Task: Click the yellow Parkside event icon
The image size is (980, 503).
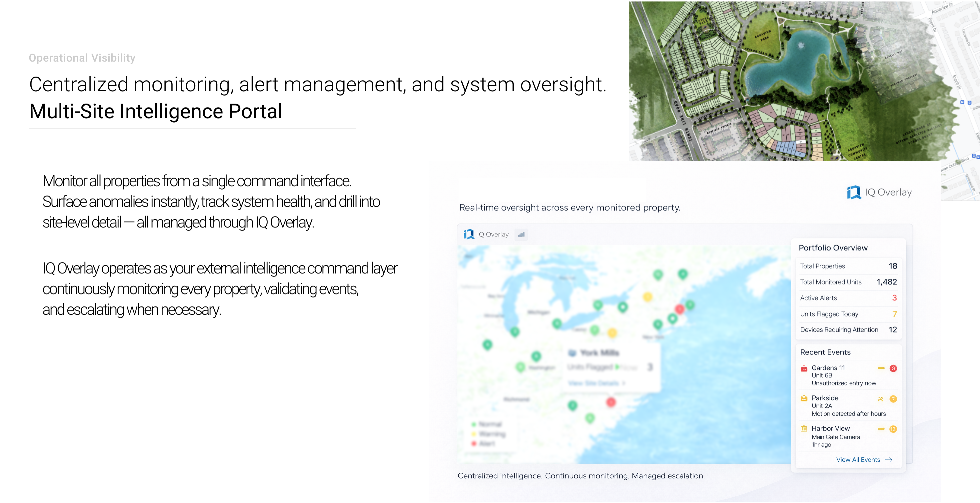Action: pos(803,398)
